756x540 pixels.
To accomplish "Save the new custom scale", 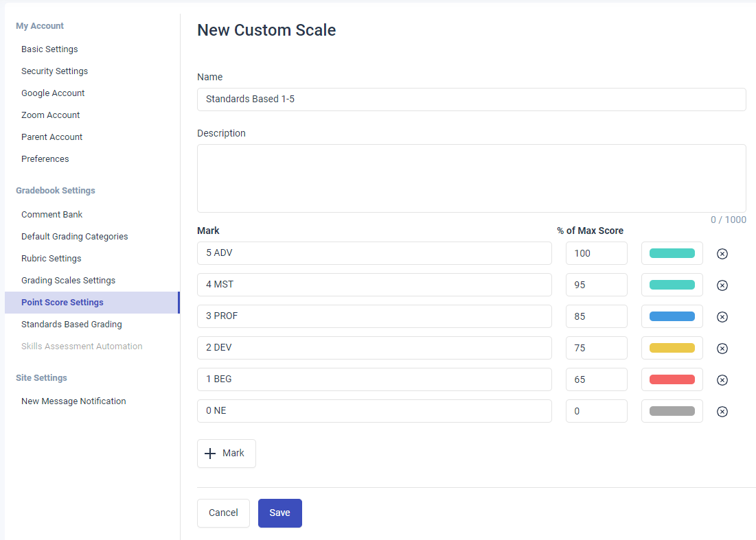I will [279, 513].
